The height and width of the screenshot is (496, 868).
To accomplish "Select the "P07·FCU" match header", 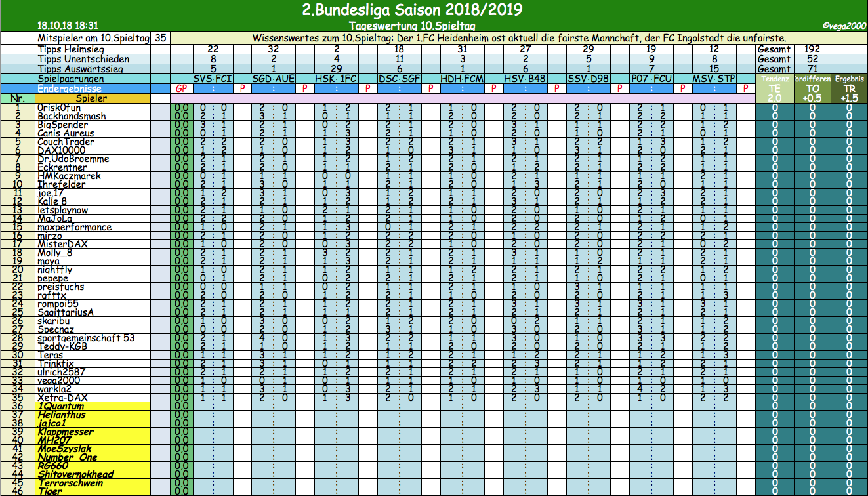I will 651,79.
